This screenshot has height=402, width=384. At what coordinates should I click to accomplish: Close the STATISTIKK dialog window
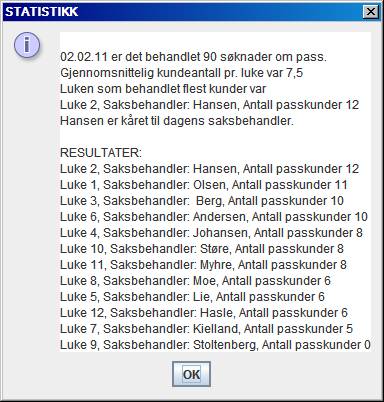(x=370, y=12)
